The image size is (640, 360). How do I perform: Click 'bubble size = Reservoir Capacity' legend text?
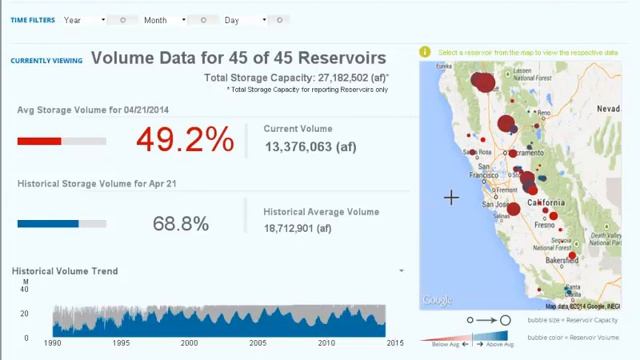pyautogui.click(x=573, y=320)
